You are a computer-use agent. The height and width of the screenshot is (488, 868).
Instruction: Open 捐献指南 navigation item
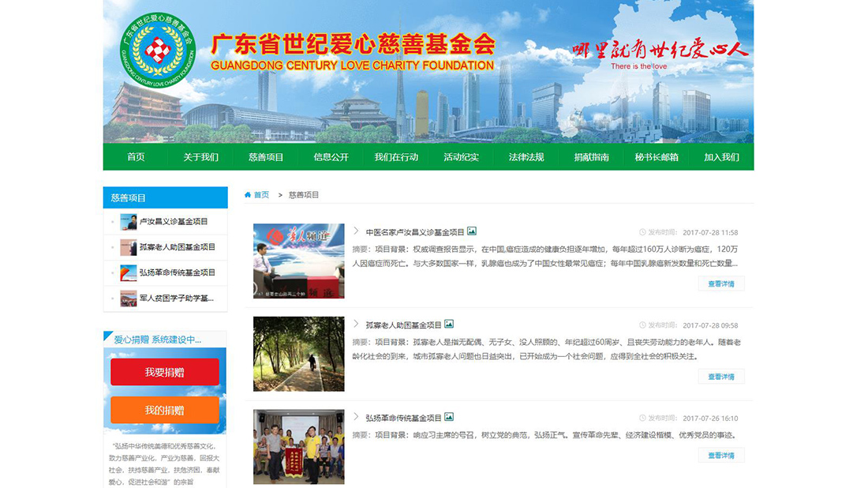click(591, 157)
